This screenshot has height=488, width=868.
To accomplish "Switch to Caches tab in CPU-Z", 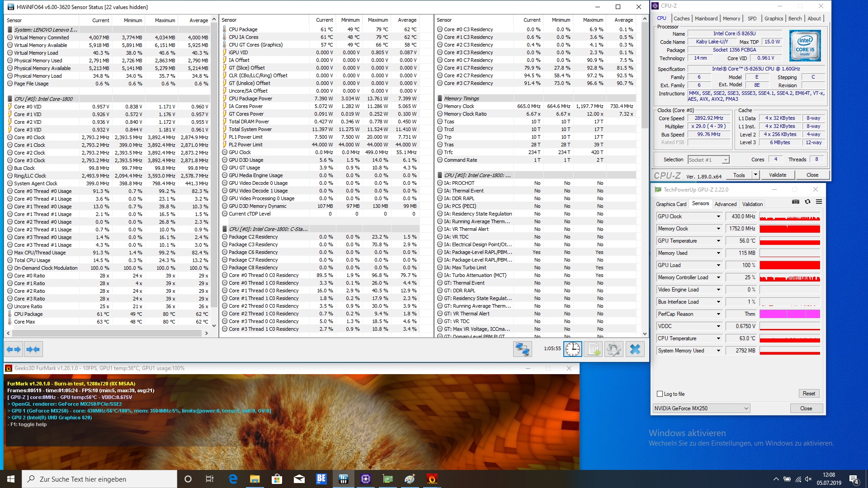I will point(681,19).
